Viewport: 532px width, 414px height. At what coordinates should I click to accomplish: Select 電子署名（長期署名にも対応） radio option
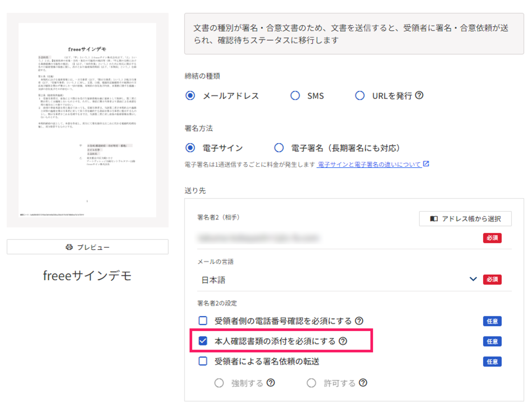279,147
